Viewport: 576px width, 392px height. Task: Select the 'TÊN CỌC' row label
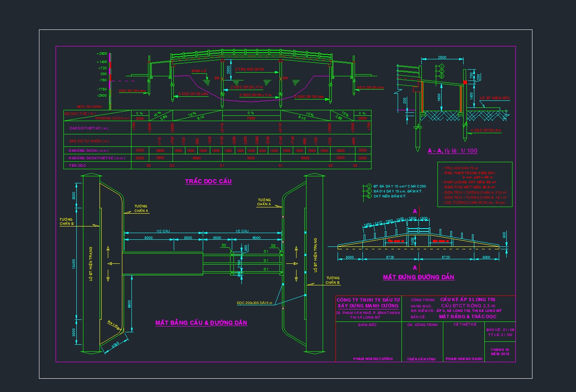click(x=78, y=166)
